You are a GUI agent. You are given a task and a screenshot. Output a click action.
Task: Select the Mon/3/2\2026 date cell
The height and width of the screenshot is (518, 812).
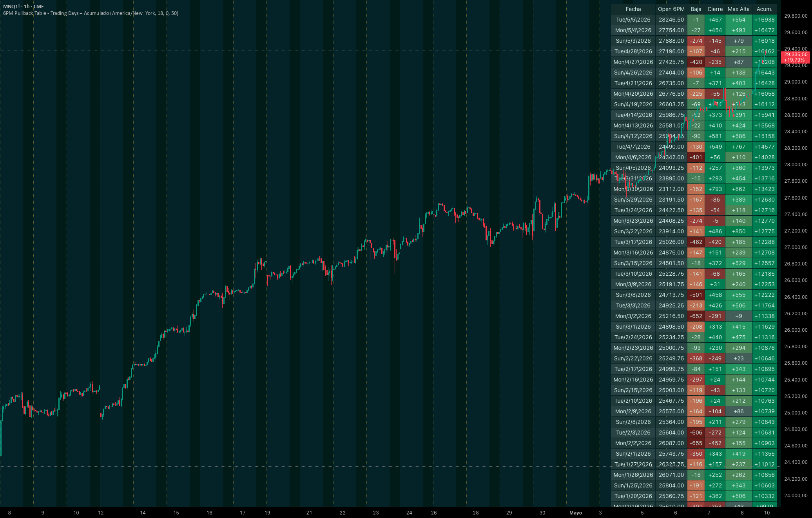point(633,316)
